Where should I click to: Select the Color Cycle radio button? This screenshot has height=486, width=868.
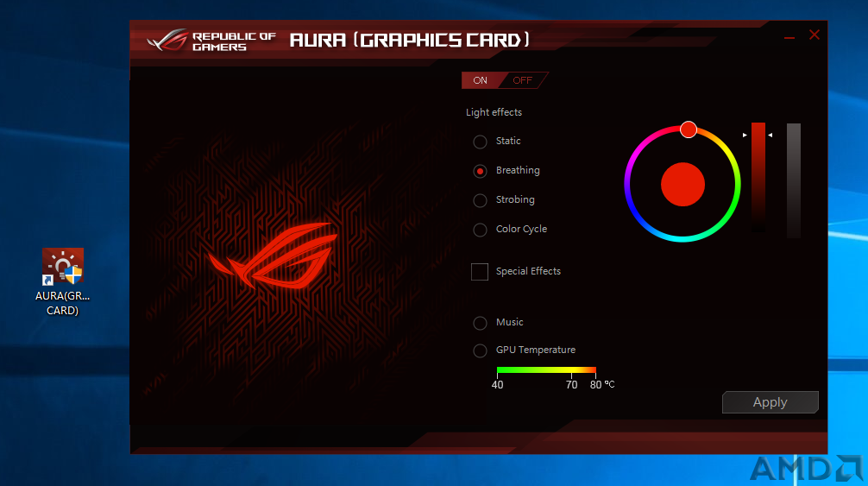[480, 230]
